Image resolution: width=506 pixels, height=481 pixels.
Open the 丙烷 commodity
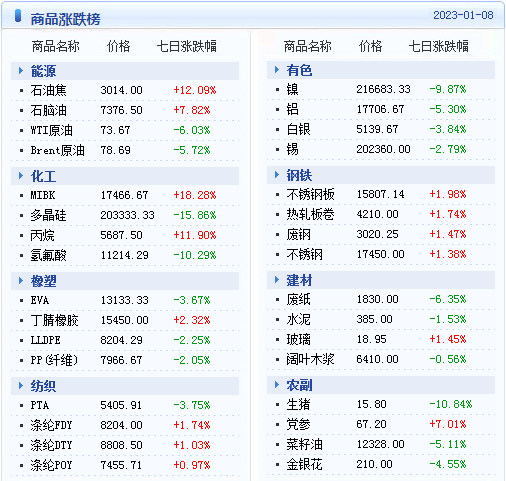(42, 235)
